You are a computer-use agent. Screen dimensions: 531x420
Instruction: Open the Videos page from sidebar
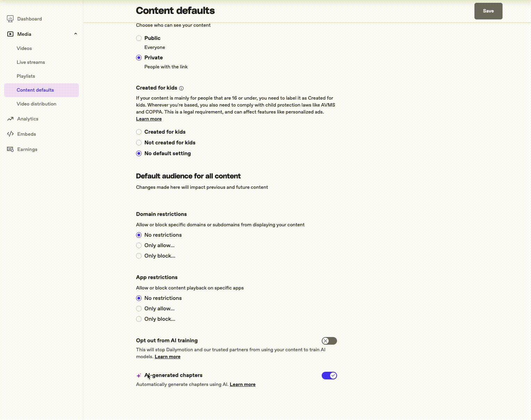(24, 48)
